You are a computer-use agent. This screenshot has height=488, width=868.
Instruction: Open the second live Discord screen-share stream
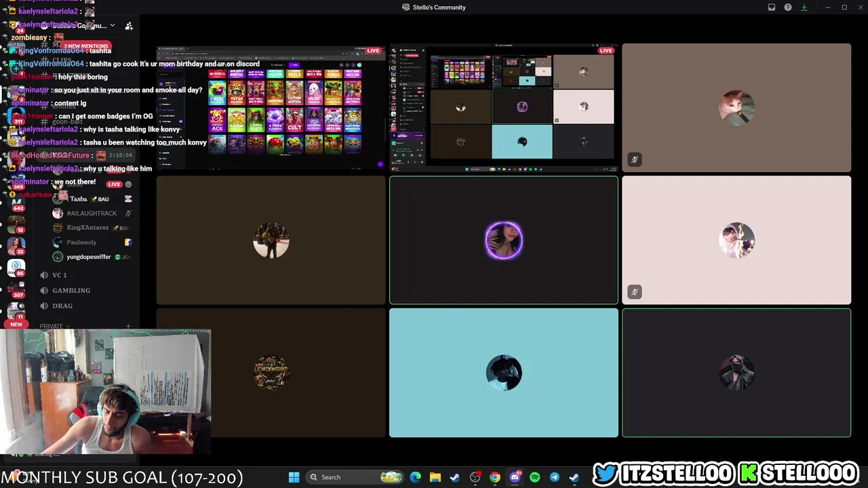tap(504, 106)
